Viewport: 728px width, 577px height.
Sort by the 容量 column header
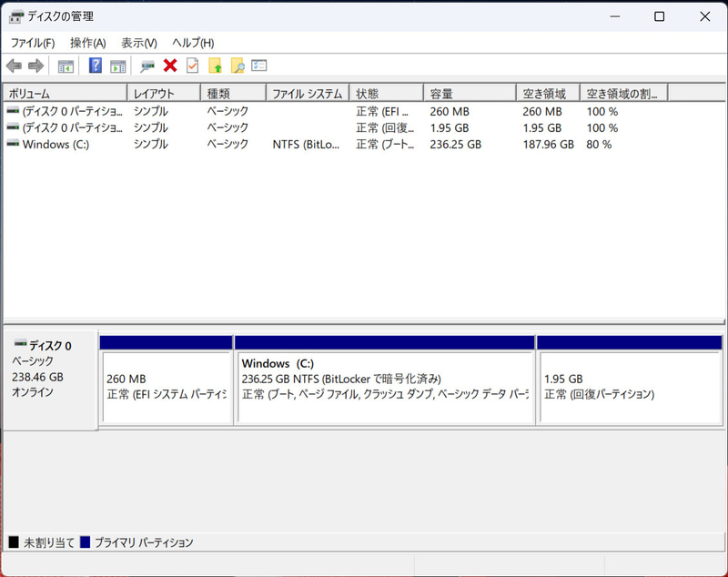tap(470, 94)
